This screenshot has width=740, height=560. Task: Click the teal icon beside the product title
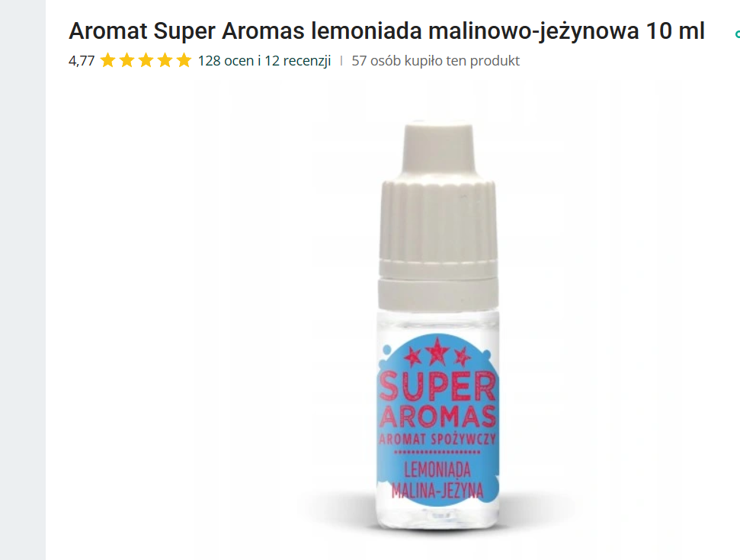click(737, 34)
